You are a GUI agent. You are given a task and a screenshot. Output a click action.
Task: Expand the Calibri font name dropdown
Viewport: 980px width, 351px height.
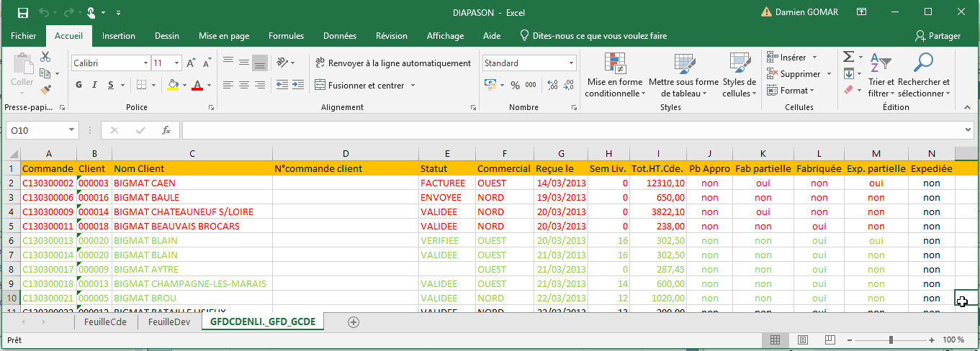point(145,63)
